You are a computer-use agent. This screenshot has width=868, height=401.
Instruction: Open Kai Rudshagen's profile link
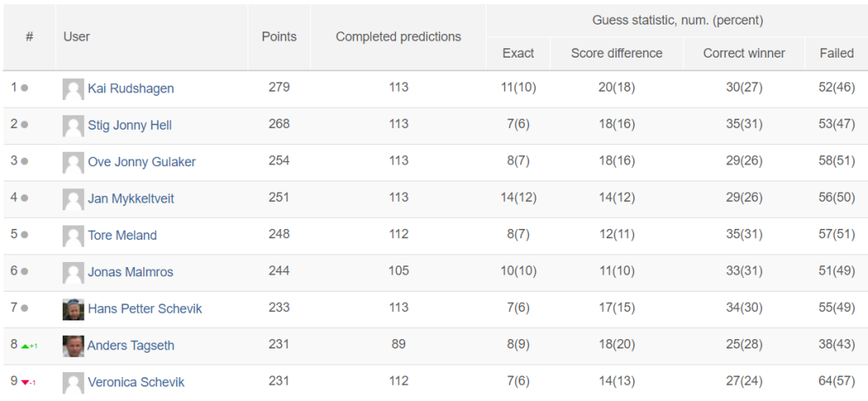[x=131, y=89]
